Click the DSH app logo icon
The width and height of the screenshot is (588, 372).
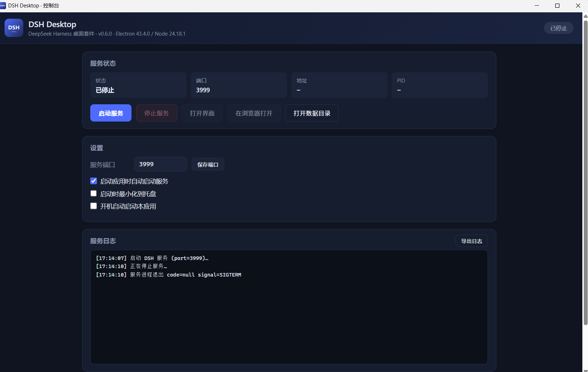14,28
